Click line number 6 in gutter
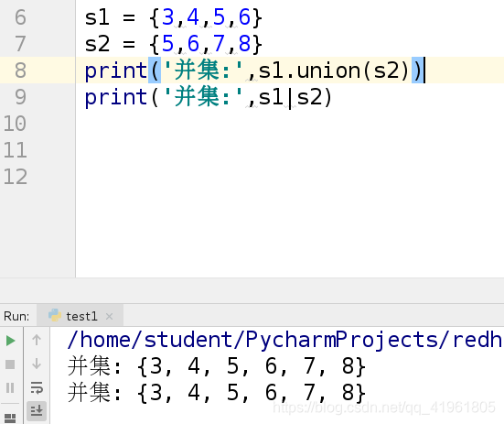 pos(20,17)
